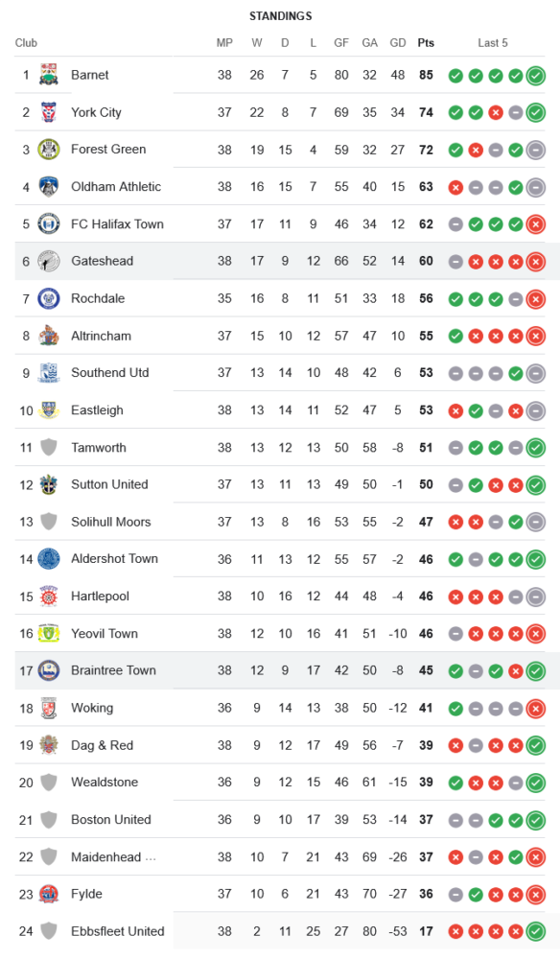Click the Fylde club crest
The height and width of the screenshot is (959, 560).
[x=49, y=894]
